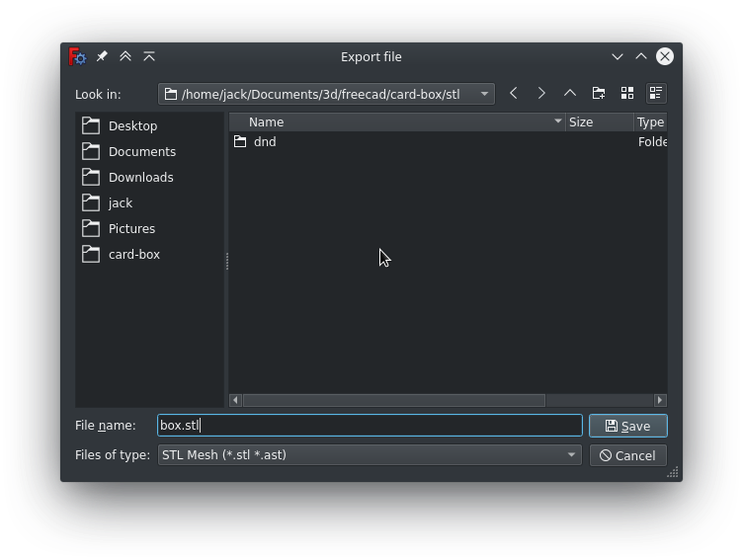Click the File name text field
Screen dimensions: 743x560
point(370,426)
